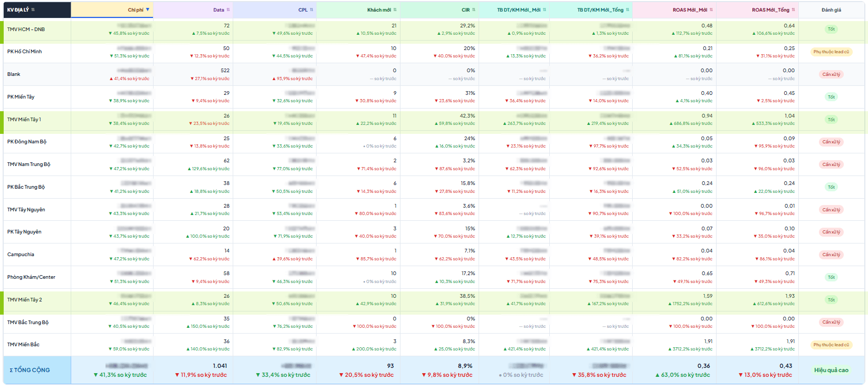Click the TMV Bắc Trung Bộ row name

pos(27,323)
